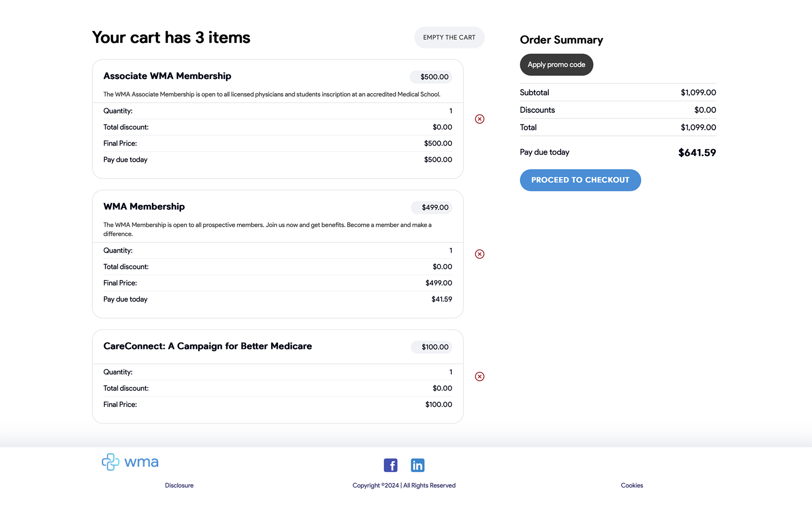
Task: Proceed to checkout
Action: click(x=580, y=180)
